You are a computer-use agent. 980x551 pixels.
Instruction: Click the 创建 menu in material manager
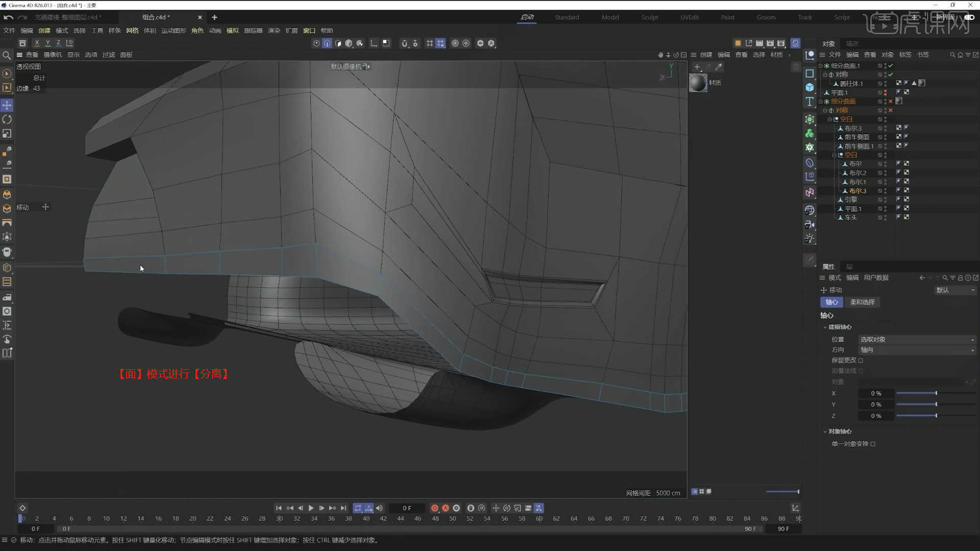pos(706,55)
